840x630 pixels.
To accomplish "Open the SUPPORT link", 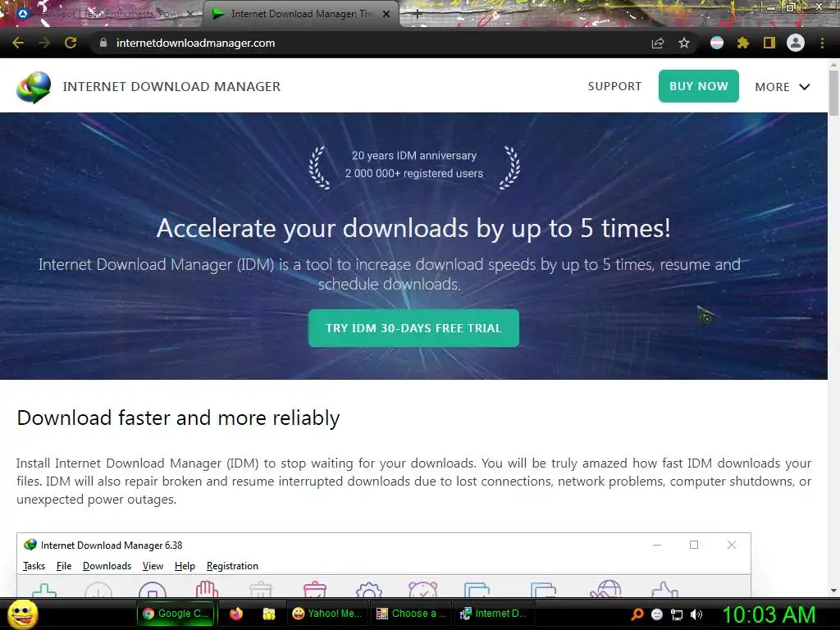I will click(x=614, y=86).
